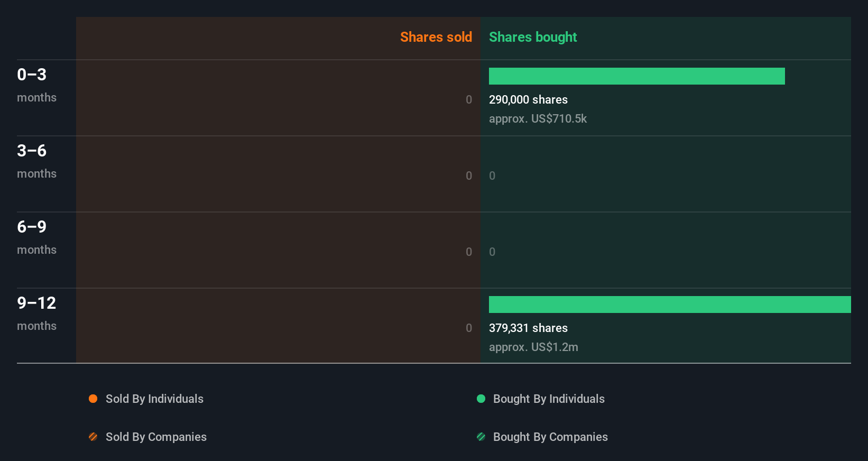Select the 0–3 months row label

click(x=36, y=85)
